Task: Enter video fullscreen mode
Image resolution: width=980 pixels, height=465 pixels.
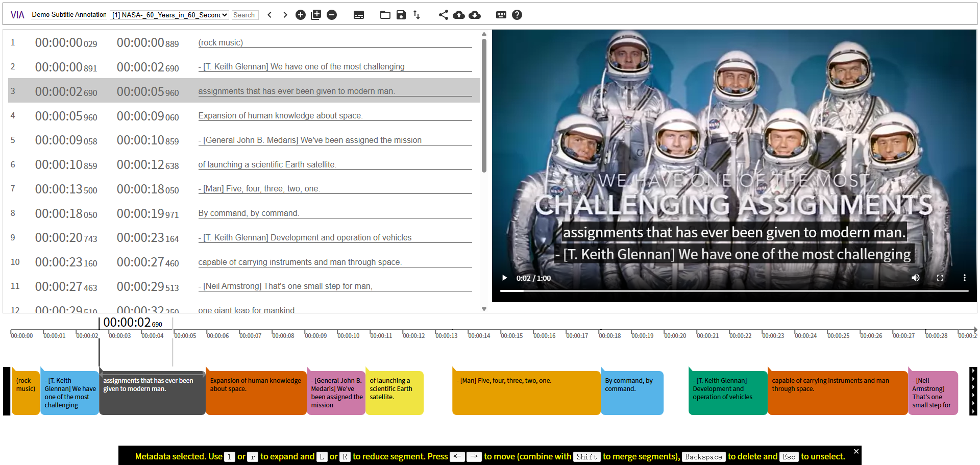Action: (940, 278)
